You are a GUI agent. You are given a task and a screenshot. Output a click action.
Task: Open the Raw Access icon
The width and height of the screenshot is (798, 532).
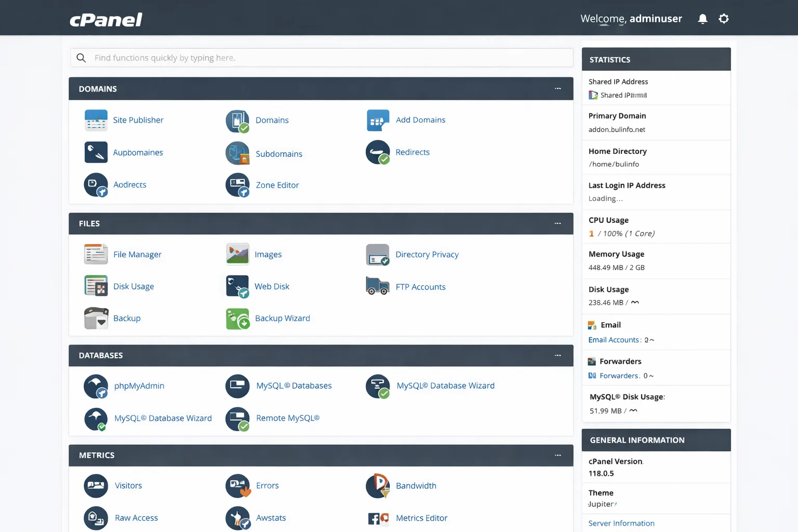click(96, 518)
